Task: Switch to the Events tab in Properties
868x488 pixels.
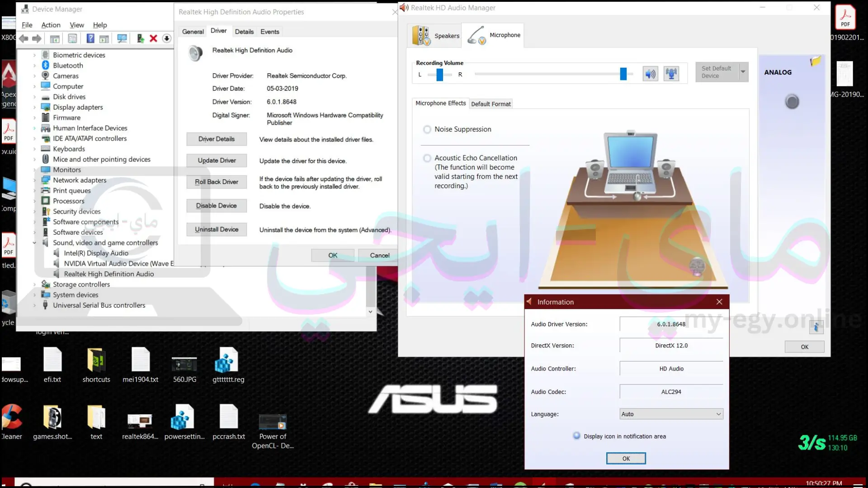Action: (270, 32)
